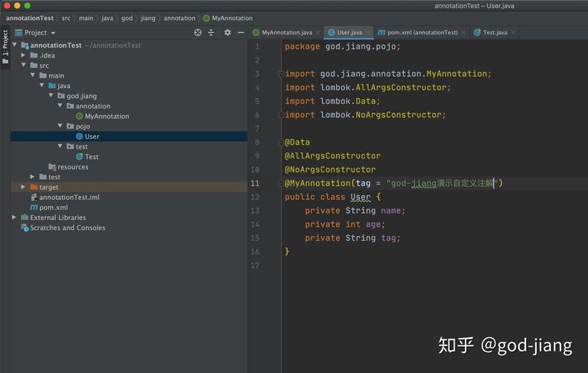
Task: Click the User class icon in tree
Action: (80, 137)
